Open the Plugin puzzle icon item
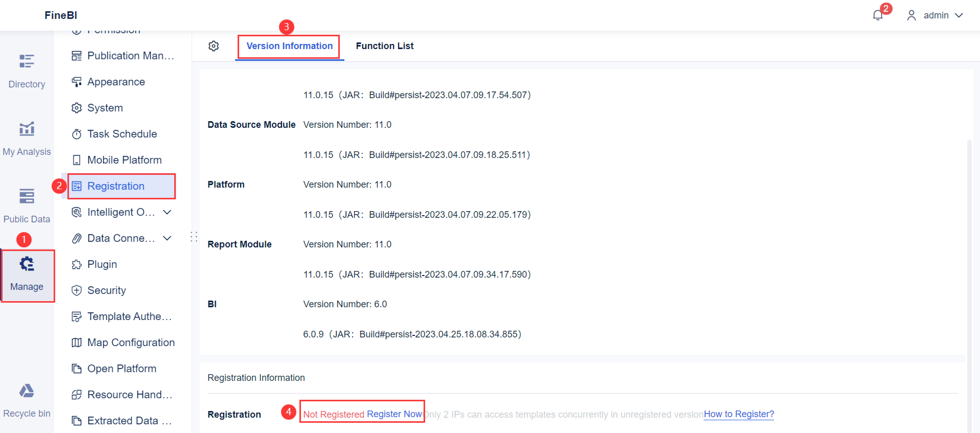980x433 pixels. (102, 264)
